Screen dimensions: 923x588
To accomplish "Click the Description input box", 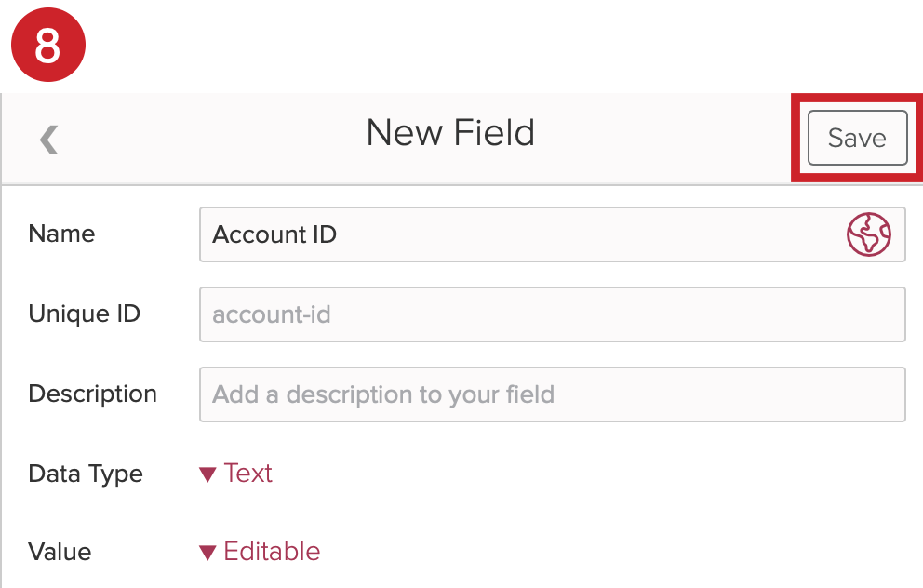I will click(552, 394).
